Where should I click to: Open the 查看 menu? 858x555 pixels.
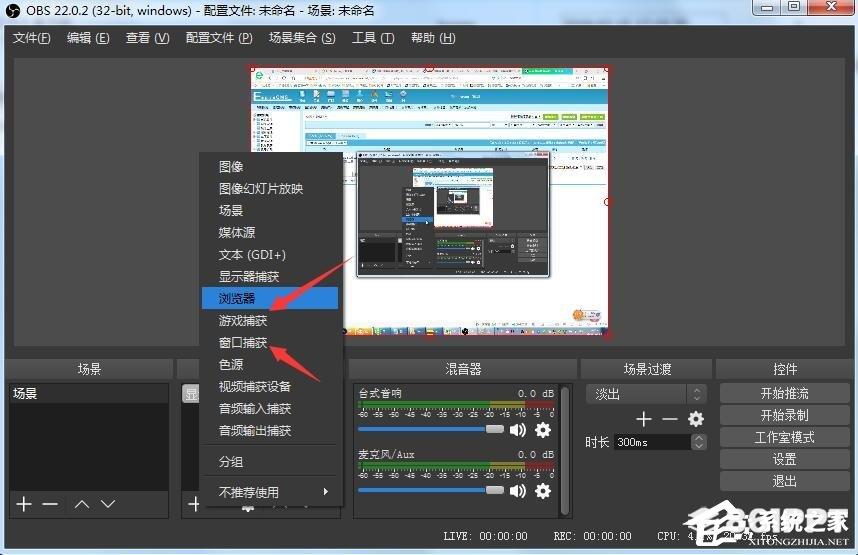(x=147, y=38)
